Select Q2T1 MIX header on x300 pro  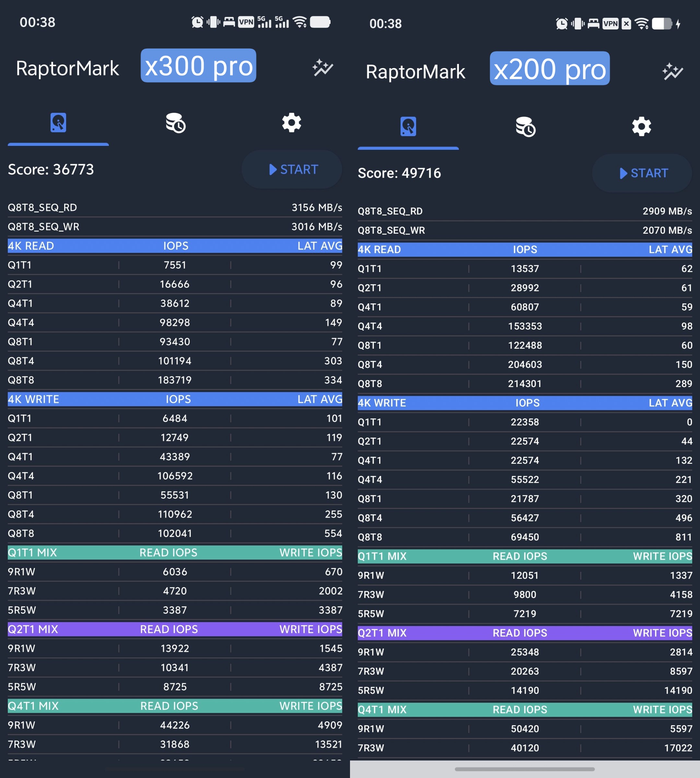coord(175,629)
